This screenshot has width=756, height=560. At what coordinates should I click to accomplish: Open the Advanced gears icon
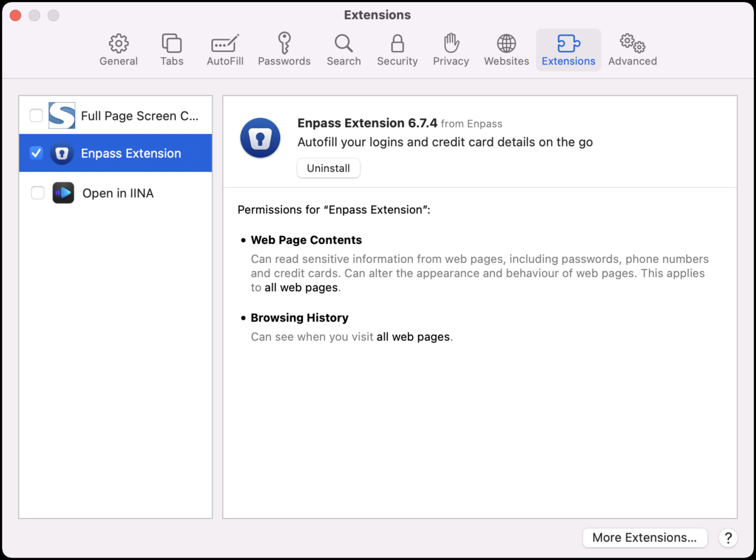[633, 43]
